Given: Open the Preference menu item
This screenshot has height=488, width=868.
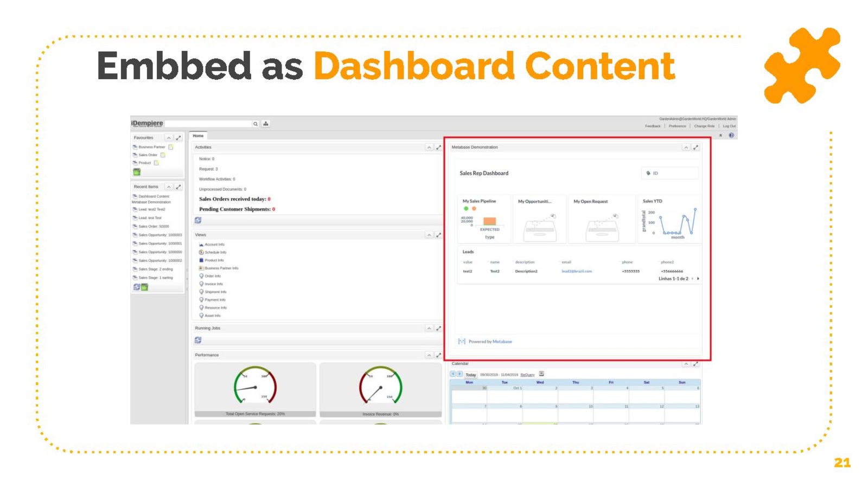Looking at the screenshot, I should point(677,126).
